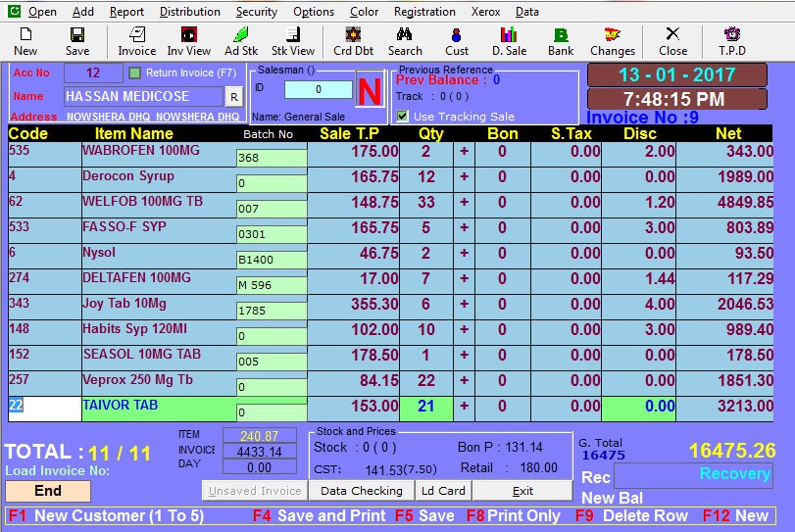Click the INVOICE value field 4433.14
Viewport: 795px width, 532px height.
[260, 452]
